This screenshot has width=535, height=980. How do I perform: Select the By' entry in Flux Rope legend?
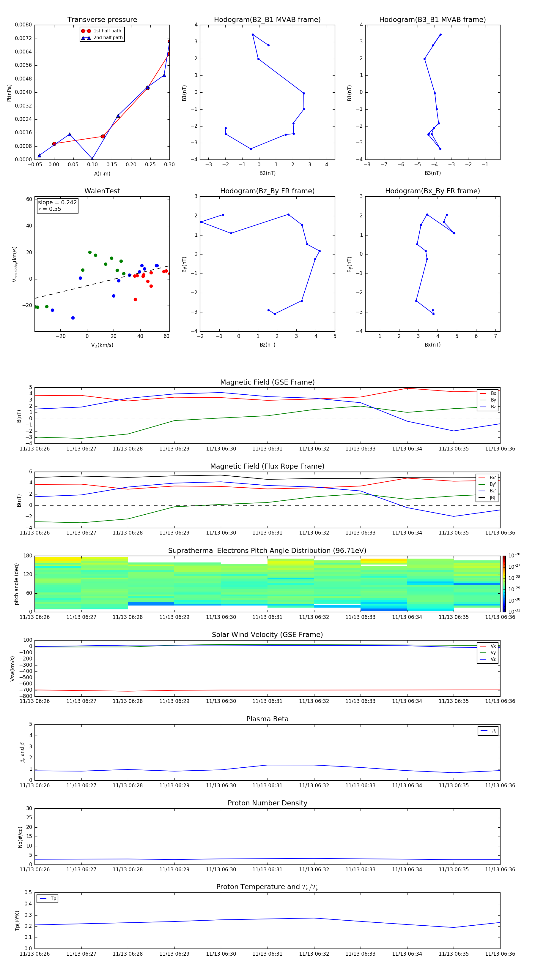(487, 484)
